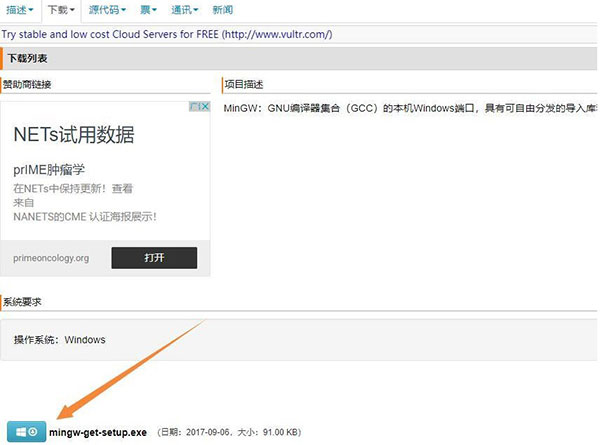Click the 操作系统: Windows requirement text

[x=60, y=340]
